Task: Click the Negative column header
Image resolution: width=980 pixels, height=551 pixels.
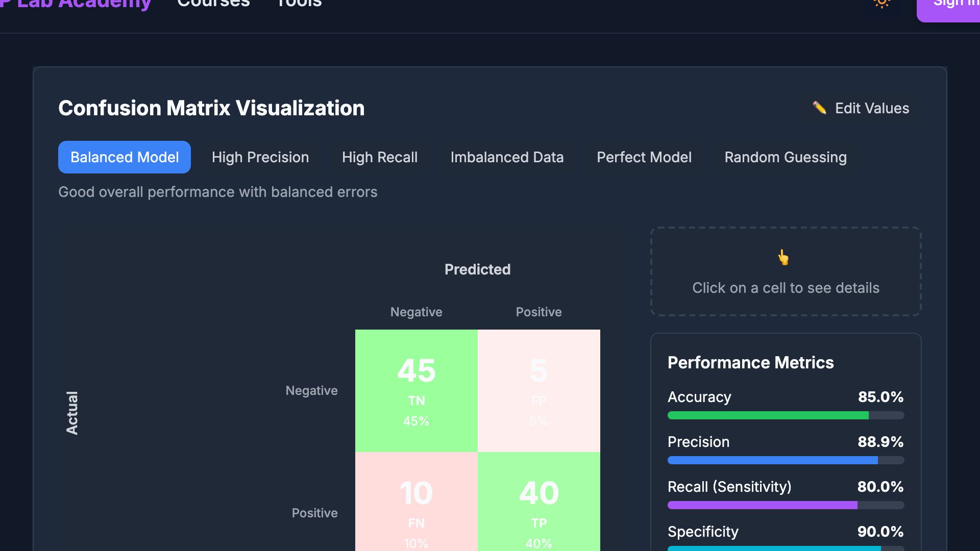Action: tap(416, 312)
